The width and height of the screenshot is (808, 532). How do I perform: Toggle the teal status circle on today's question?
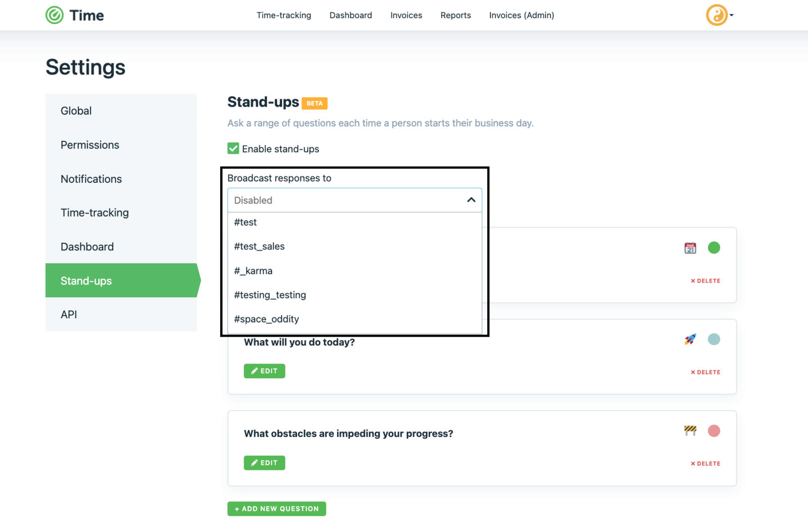[714, 339]
